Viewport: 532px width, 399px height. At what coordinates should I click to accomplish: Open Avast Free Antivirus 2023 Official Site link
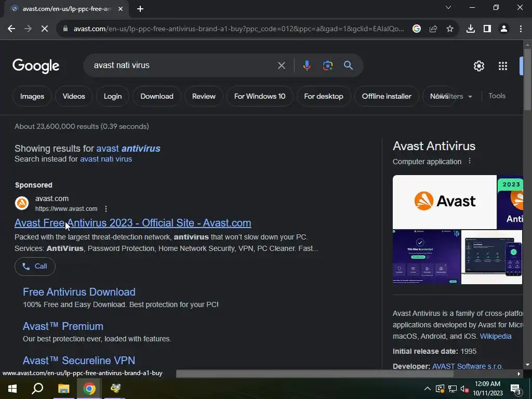[x=132, y=223]
